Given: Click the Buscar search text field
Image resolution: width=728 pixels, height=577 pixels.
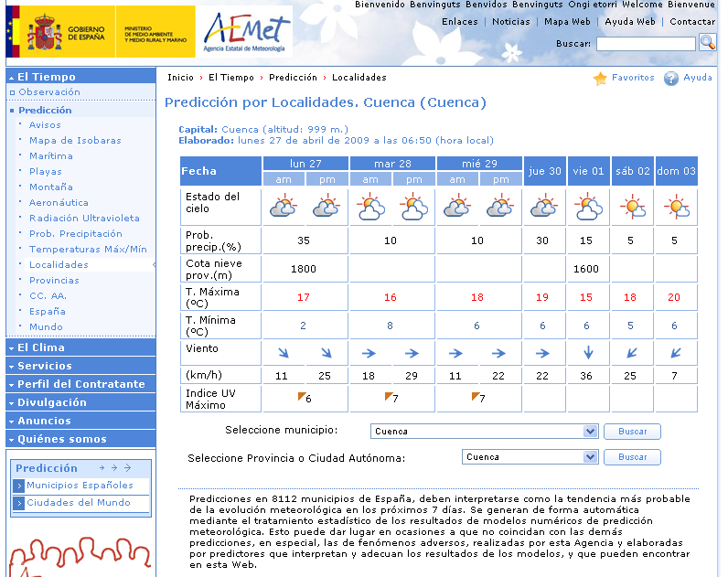Looking at the screenshot, I should tap(646, 43).
